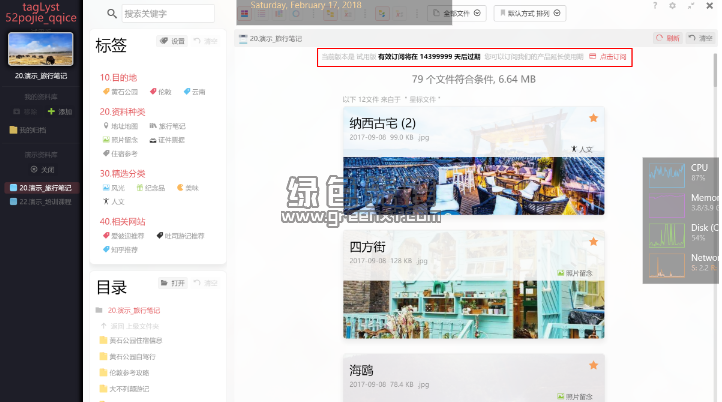Select the 风光 scenery tag
The image size is (722, 402).
(x=114, y=188)
